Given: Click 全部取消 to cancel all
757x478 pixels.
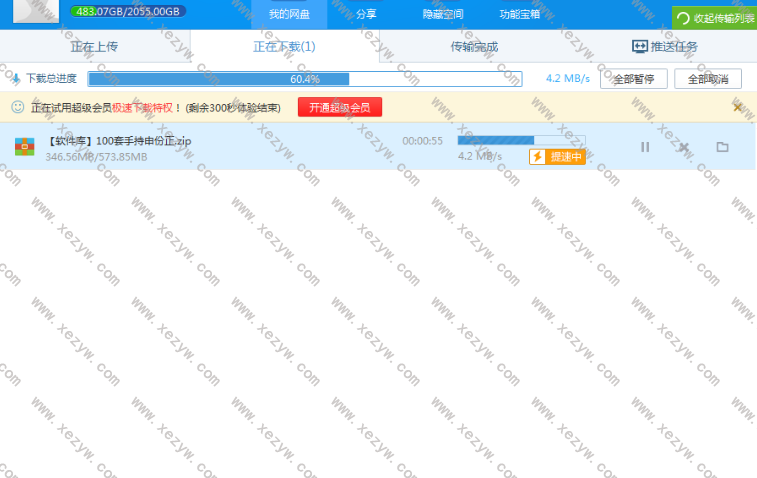Looking at the screenshot, I should click(x=708, y=79).
